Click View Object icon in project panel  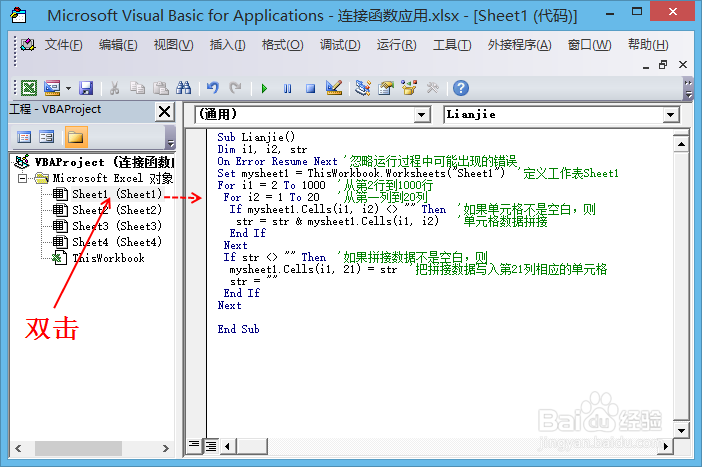[x=46, y=137]
